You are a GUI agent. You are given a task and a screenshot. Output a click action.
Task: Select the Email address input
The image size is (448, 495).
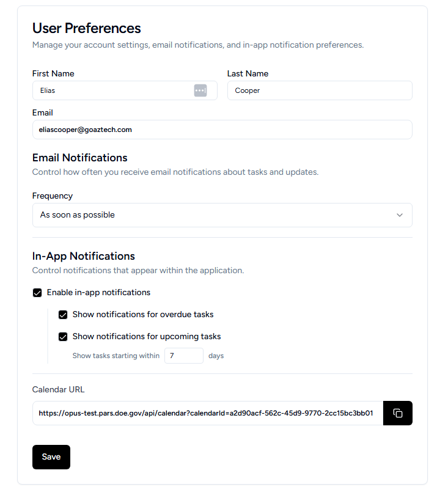point(222,130)
